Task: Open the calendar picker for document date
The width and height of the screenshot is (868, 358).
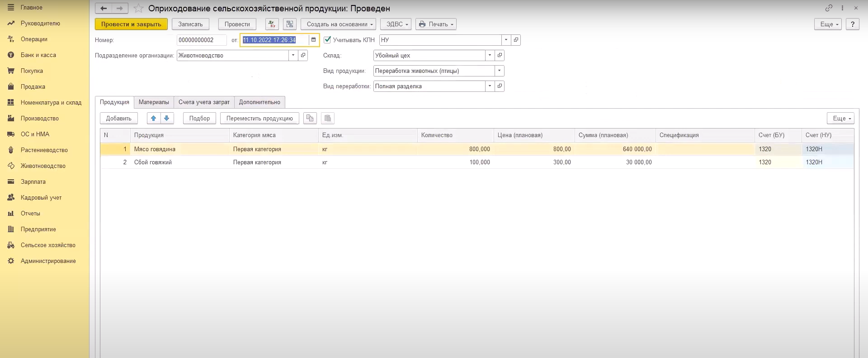Action: [x=313, y=40]
